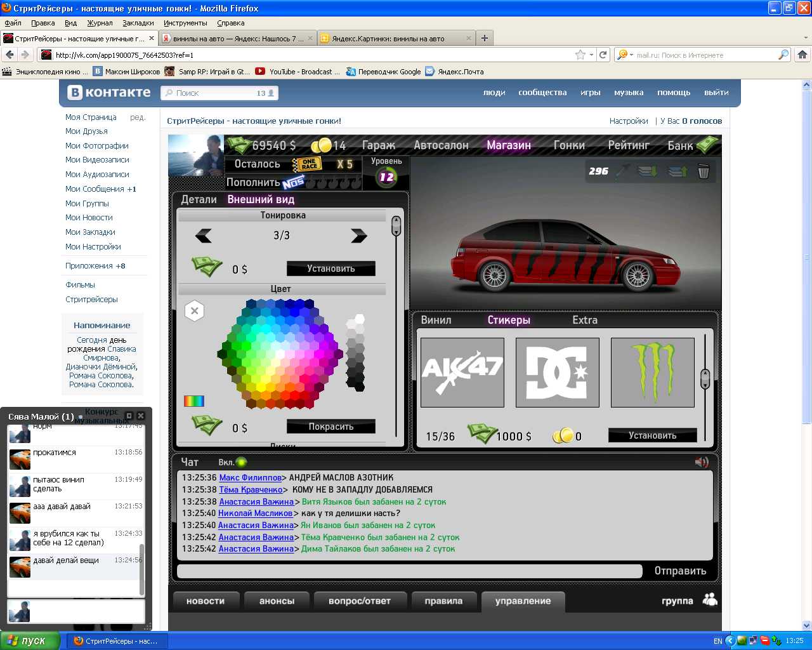Go to previous tint with left arrow
The height and width of the screenshot is (650, 812).
204,236
